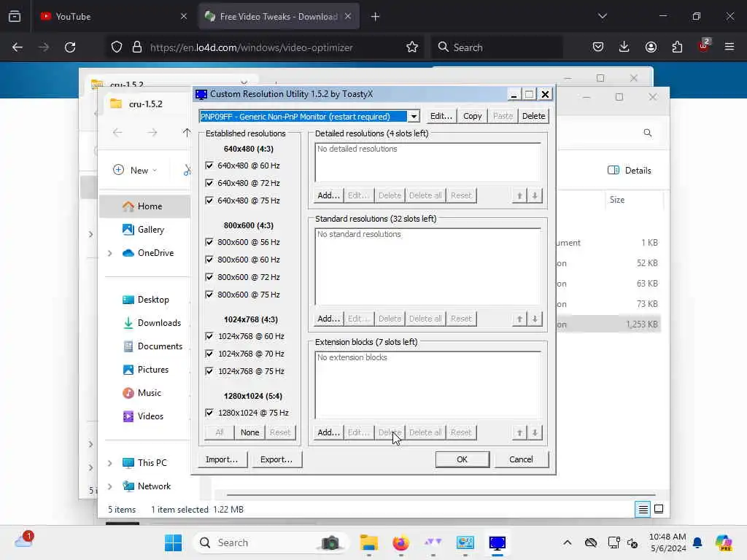747x560 pixels.
Task: Open a new browser tab
Action: [376, 17]
